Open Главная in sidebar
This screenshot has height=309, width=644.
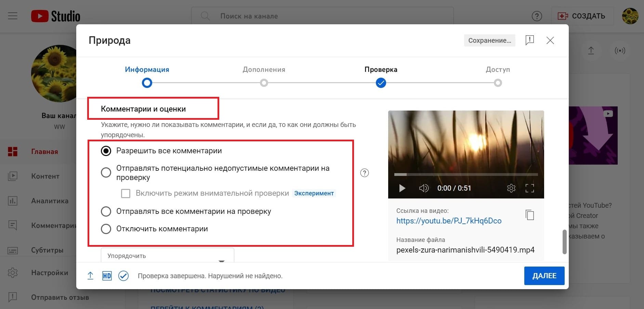pos(44,152)
